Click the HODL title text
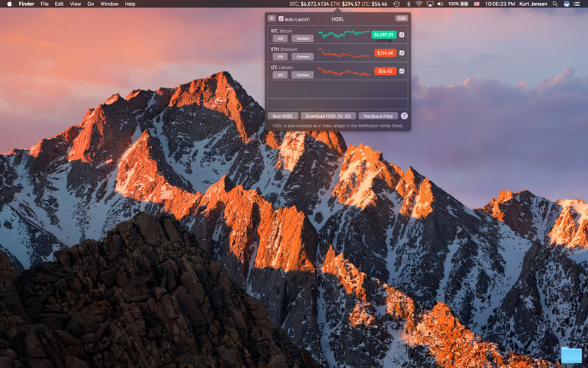Viewport: 588px width, 368px height. (x=337, y=19)
